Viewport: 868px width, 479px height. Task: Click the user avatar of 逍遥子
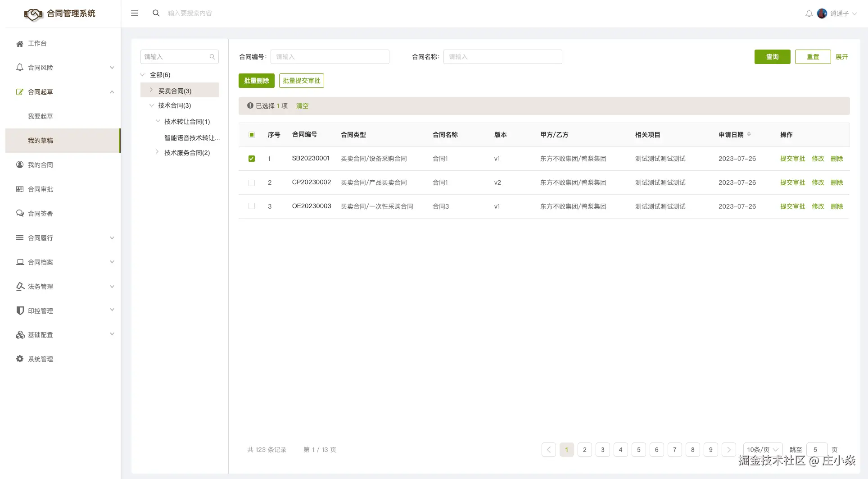(822, 14)
